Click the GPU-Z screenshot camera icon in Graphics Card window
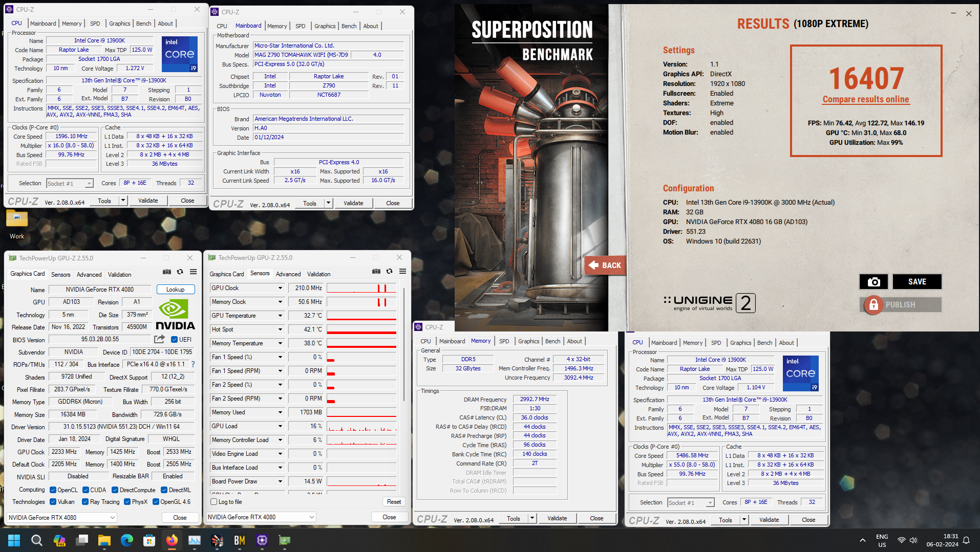Viewport: 980px width, 552px height. [167, 272]
